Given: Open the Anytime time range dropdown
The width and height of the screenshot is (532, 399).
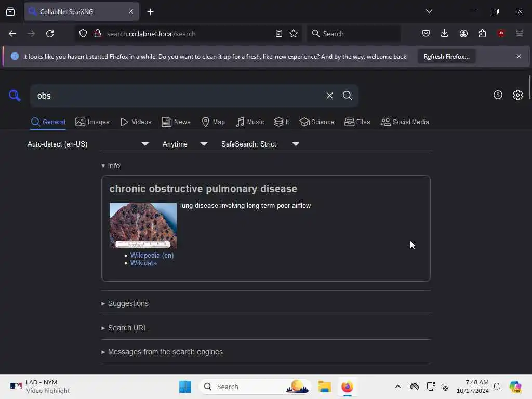Looking at the screenshot, I should coord(185,144).
